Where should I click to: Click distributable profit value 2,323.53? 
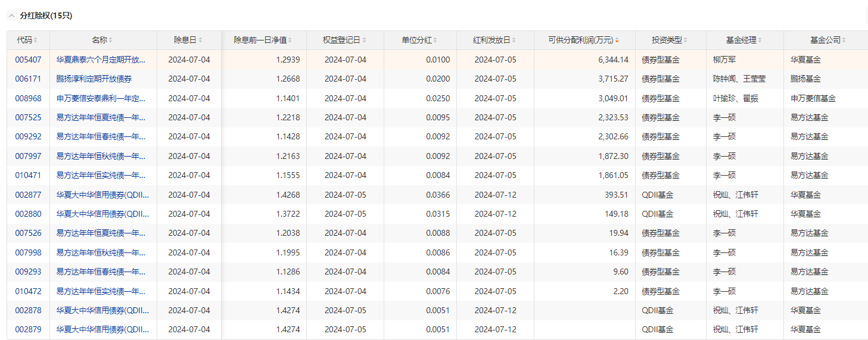[613, 117]
